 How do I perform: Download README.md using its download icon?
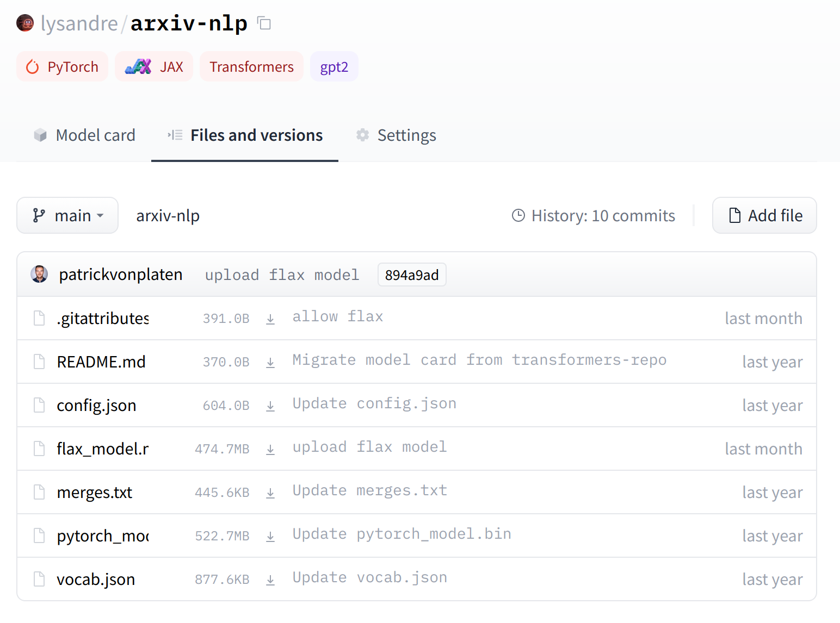(270, 363)
